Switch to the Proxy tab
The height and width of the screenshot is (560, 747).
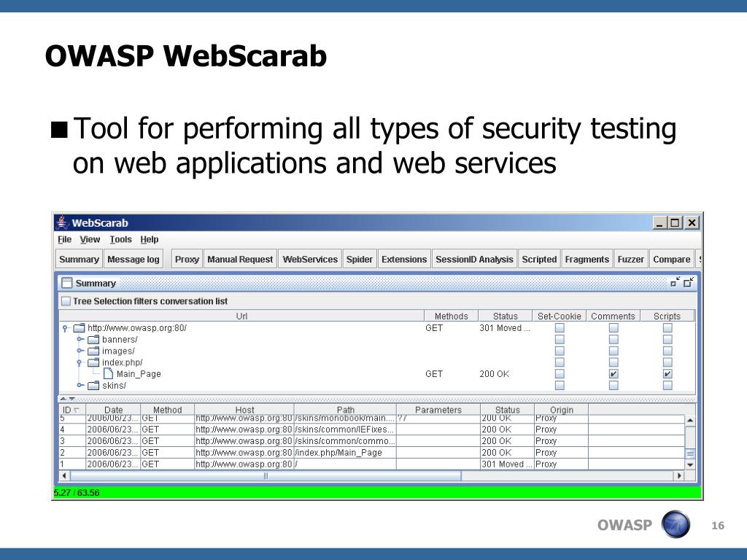[187, 259]
